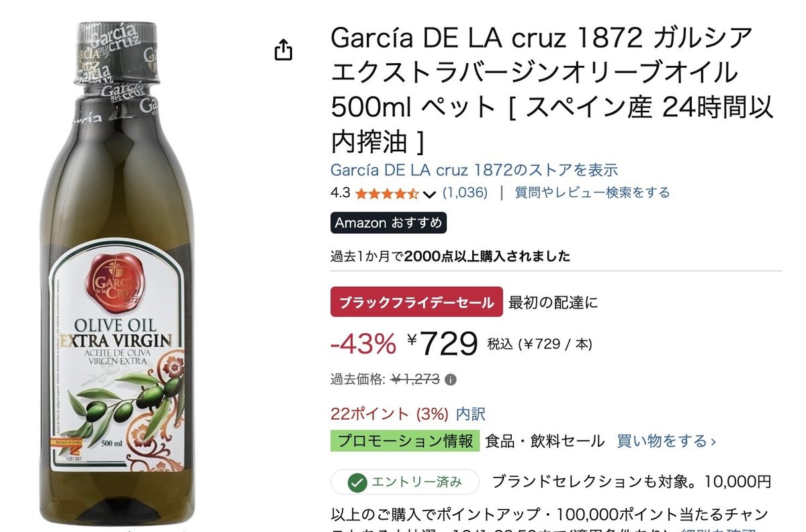Click the 4.3 star rating stars
Screen dimensions: 806x532
click(x=387, y=193)
